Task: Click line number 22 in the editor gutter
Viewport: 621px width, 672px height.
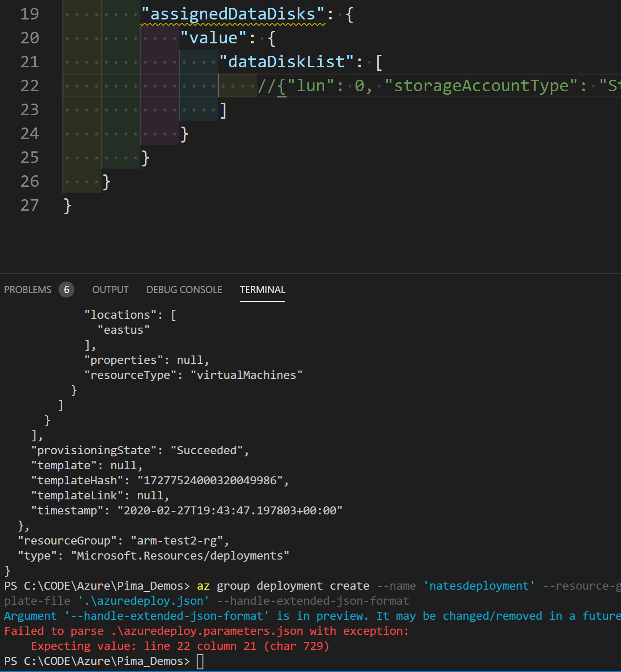Action: 29,85
